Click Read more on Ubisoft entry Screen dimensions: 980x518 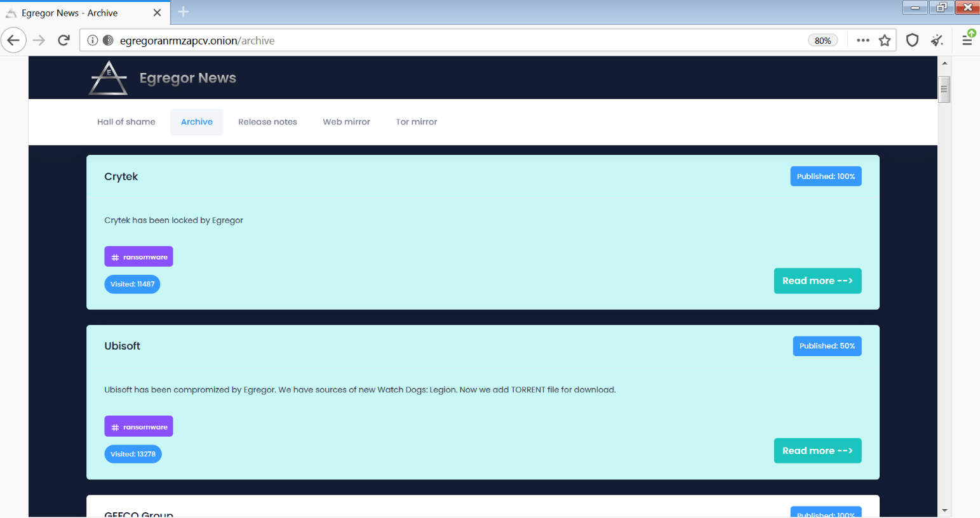[817, 451]
